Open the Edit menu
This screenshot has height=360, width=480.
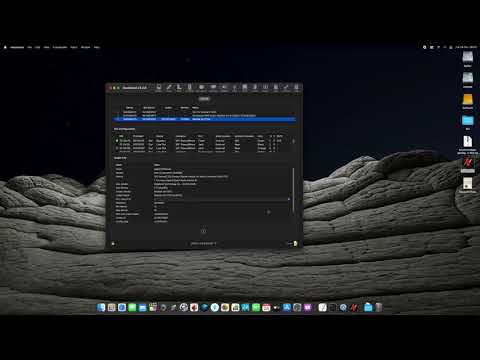[x=37, y=47]
